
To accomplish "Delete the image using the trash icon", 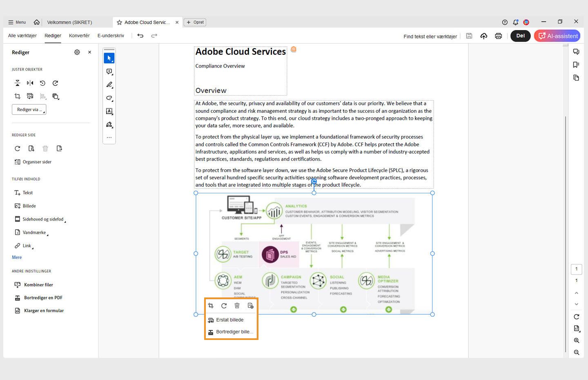I will [237, 305].
